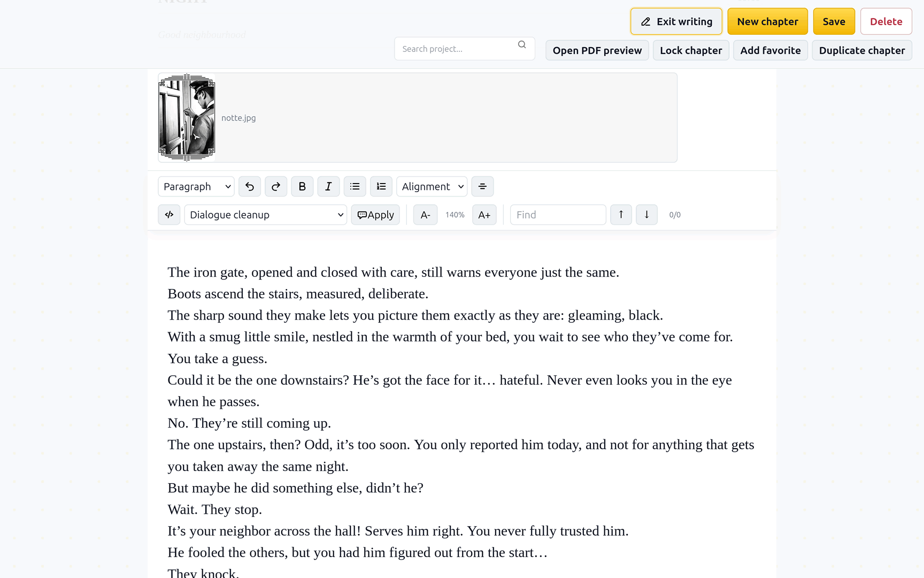Add favorite button

pyautogui.click(x=771, y=50)
